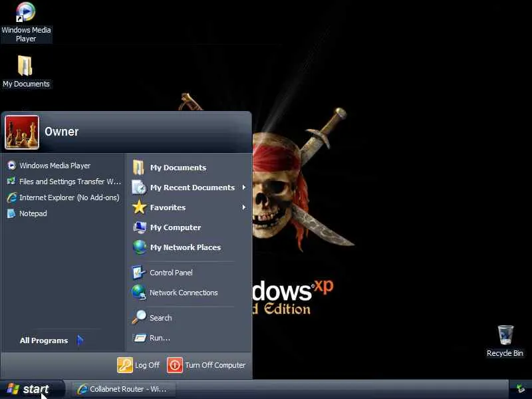Open Files and Settings Transfer W... entry
The height and width of the screenshot is (399, 532).
(x=70, y=182)
